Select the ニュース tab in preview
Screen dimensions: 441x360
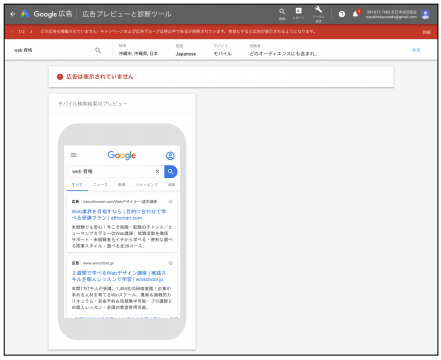pos(100,185)
